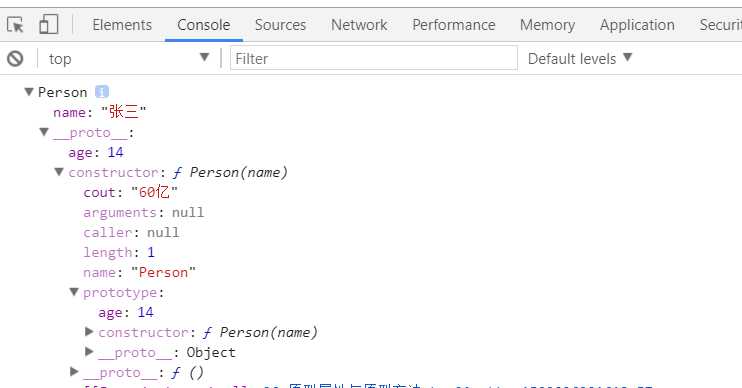Collapse the first __proto__ node
The image size is (742, 388).
click(44, 132)
